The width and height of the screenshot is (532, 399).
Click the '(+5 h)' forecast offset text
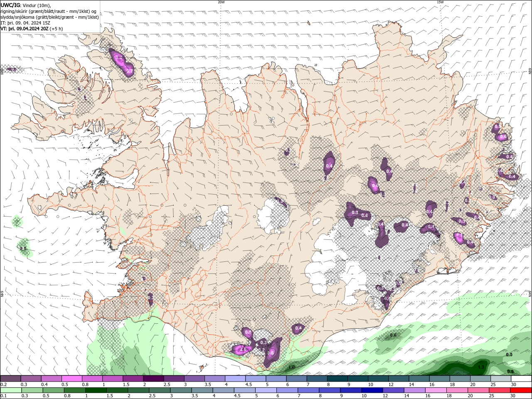(x=57, y=29)
